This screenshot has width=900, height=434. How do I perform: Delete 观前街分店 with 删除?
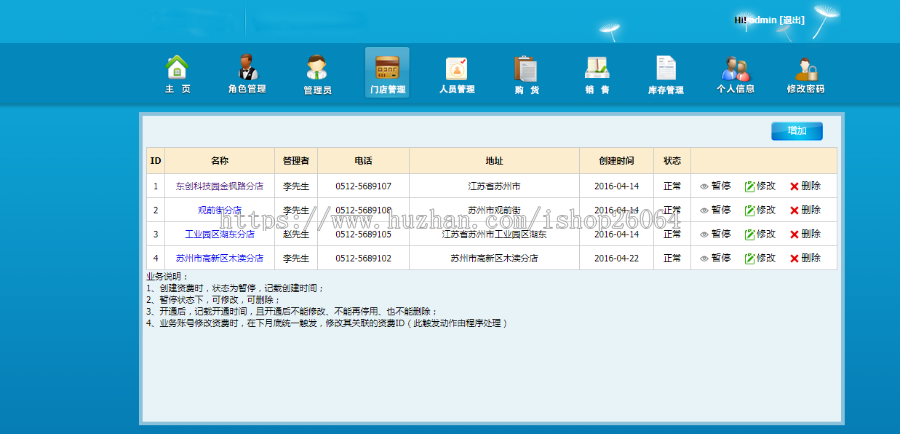pyautogui.click(x=805, y=210)
